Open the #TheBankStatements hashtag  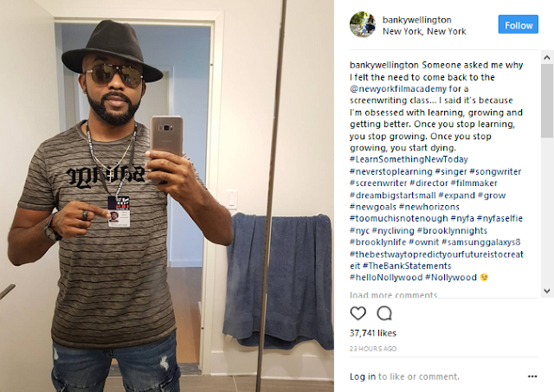[x=407, y=266]
